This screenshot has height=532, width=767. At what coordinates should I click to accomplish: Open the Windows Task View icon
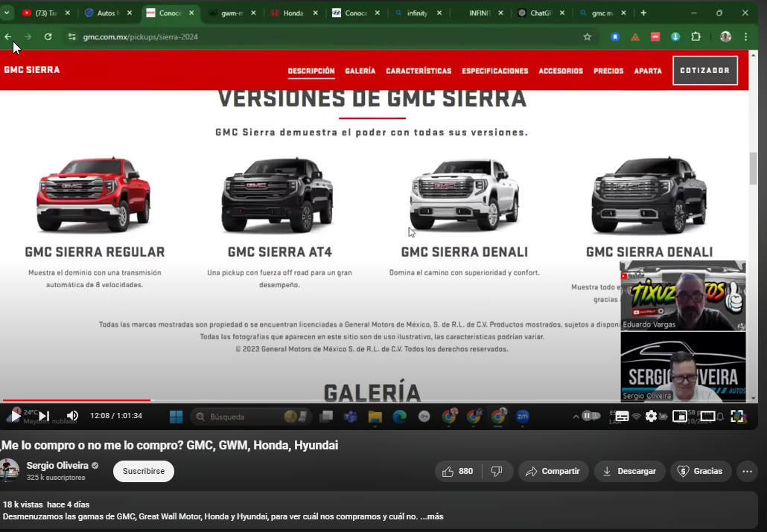click(x=325, y=417)
